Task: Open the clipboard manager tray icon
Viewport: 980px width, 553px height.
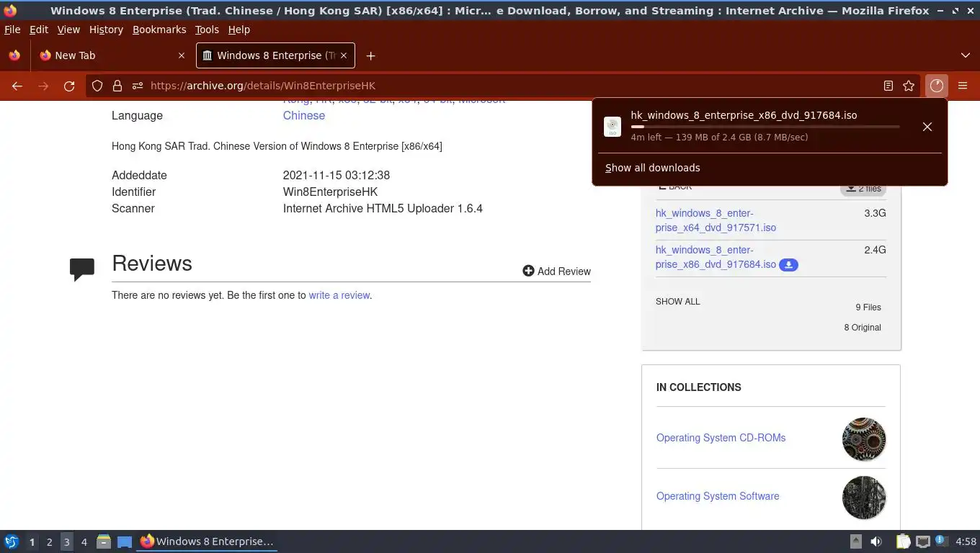Action: point(903,541)
